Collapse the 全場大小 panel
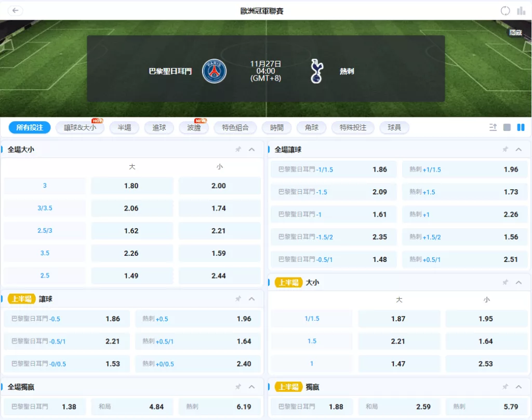 (x=252, y=150)
